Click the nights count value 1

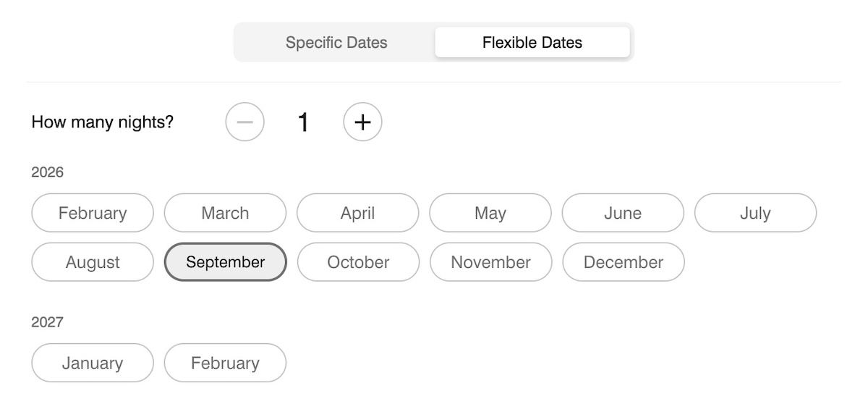tap(303, 122)
